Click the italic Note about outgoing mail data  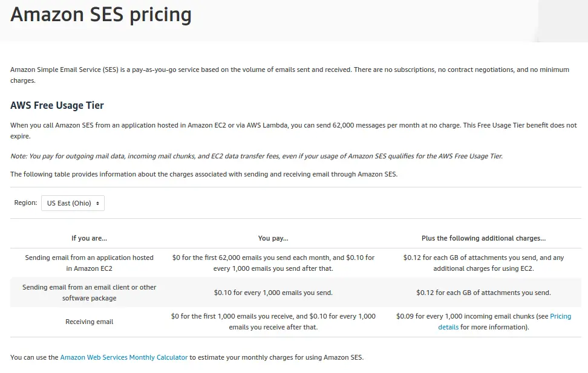pos(256,156)
